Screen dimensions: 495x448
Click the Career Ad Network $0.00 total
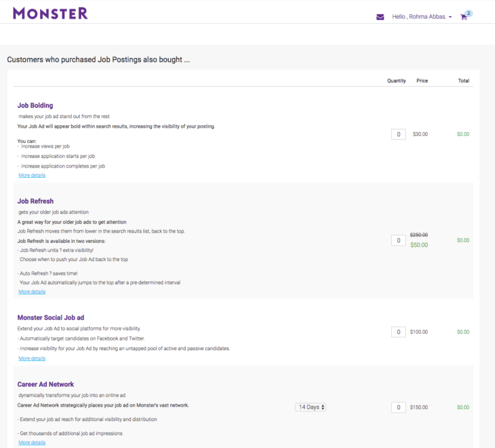[463, 407]
